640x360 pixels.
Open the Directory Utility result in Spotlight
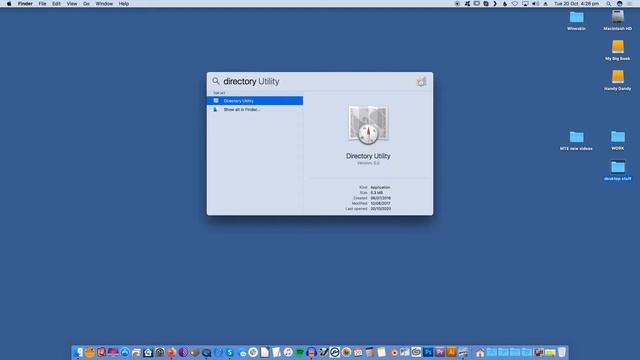(x=255, y=100)
